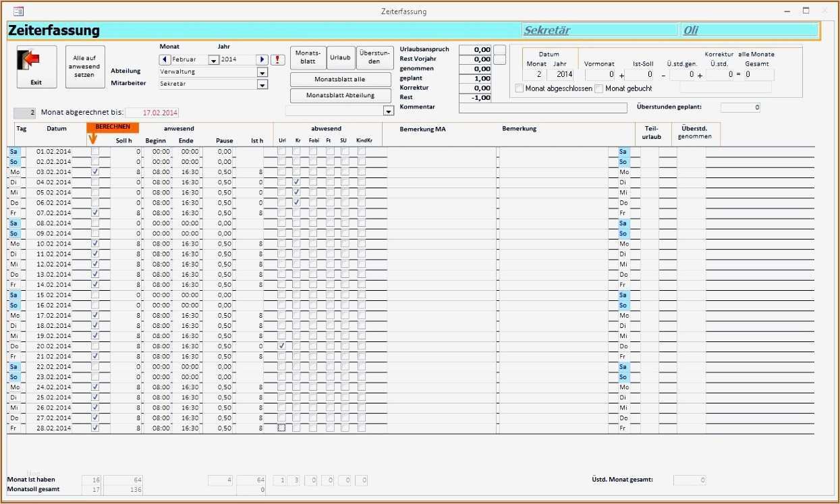
Task: Enable Monat abgeschlossen
Action: (519, 88)
